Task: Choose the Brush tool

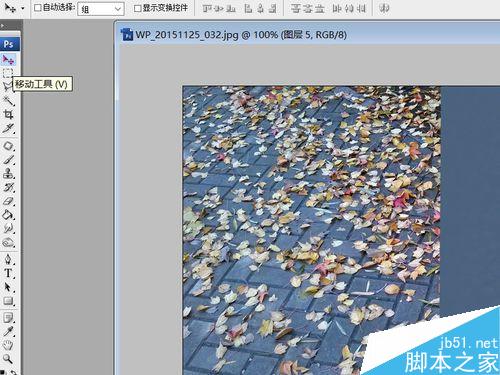Action: [x=8, y=160]
